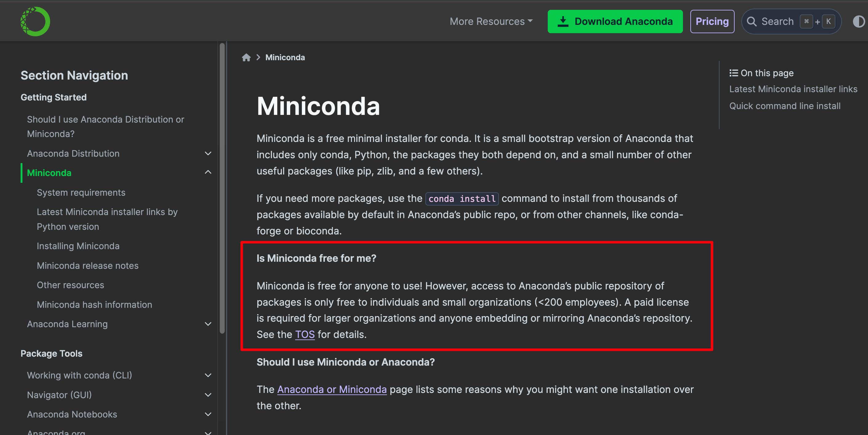Follow the Anaconda or Miniconda link

(x=332, y=390)
